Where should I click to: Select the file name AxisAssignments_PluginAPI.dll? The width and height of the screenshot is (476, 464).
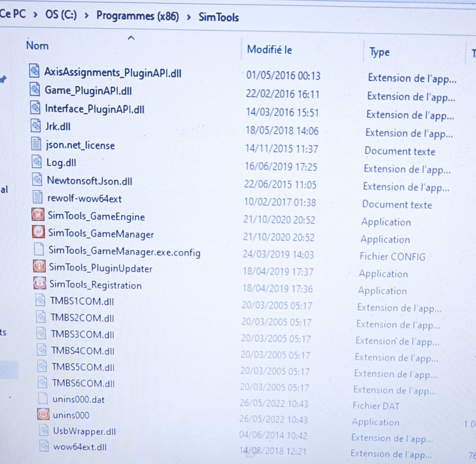click(x=113, y=73)
